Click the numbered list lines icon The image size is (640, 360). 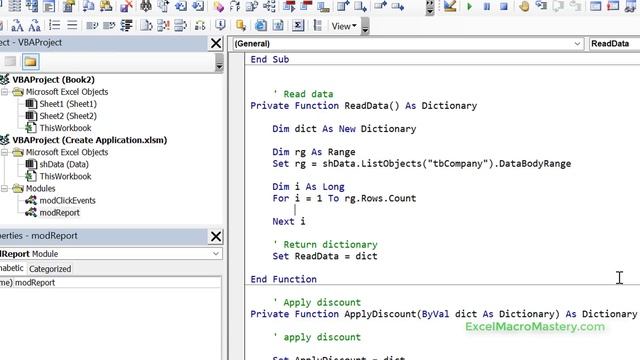coord(54,25)
